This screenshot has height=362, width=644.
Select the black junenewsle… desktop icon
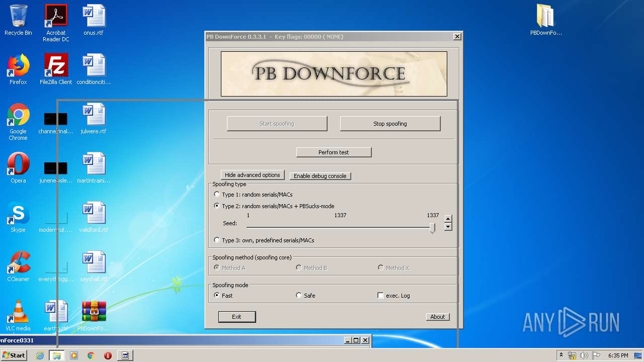[56, 168]
